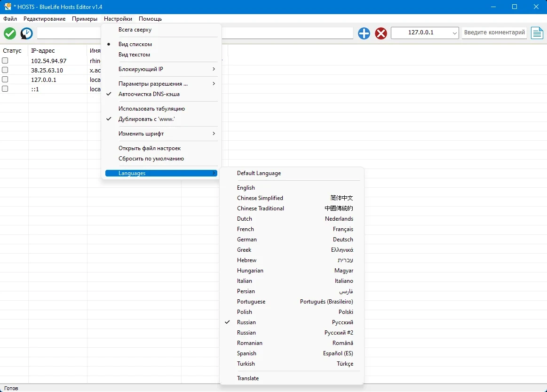Expand 'Параметры разрешения ...' submenu
Viewport: 547px width, 392px height.
click(x=161, y=84)
